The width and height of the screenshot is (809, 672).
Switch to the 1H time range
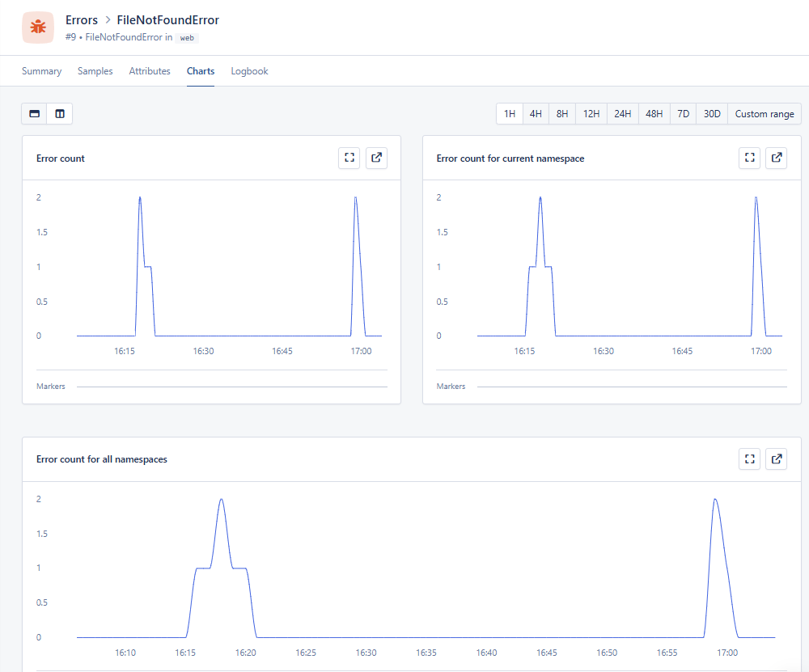point(510,113)
